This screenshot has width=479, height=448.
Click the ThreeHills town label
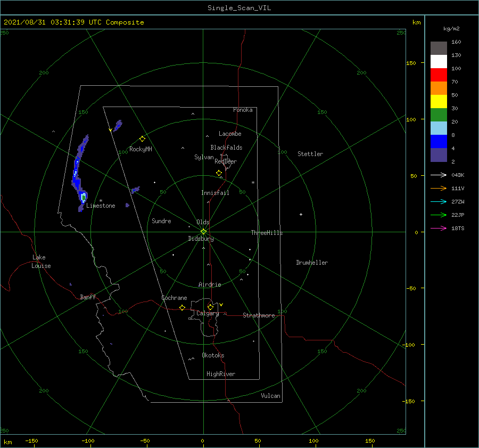[x=267, y=233]
